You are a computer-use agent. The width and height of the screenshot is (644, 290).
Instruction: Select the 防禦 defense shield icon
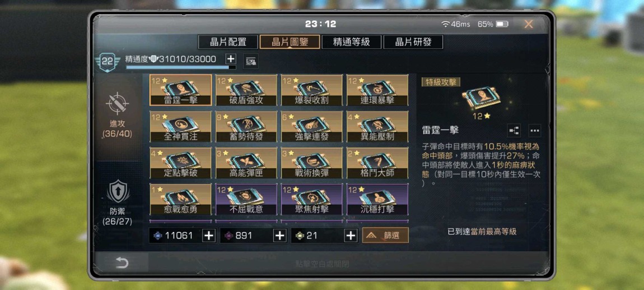coord(118,192)
